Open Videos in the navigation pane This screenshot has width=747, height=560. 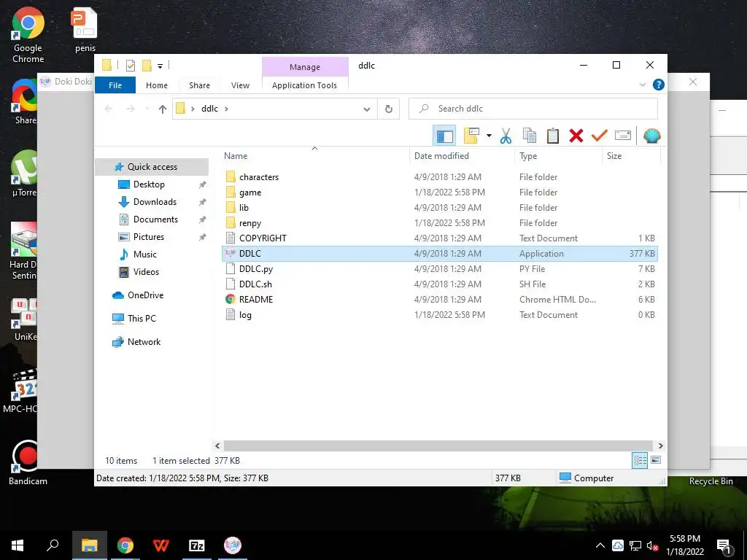click(146, 272)
